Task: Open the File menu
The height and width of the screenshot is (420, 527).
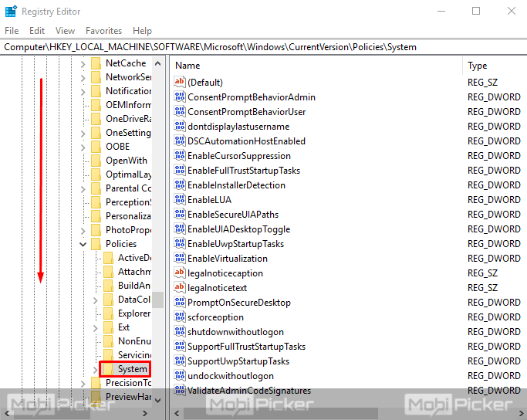Action: click(12, 31)
